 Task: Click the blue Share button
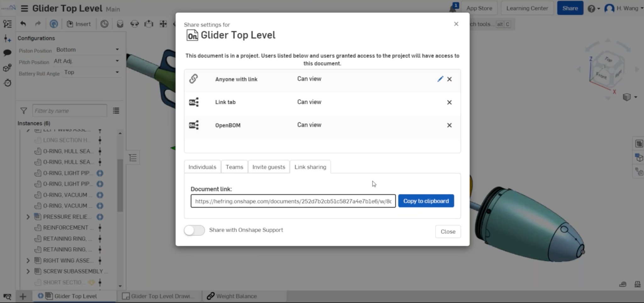pos(570,8)
